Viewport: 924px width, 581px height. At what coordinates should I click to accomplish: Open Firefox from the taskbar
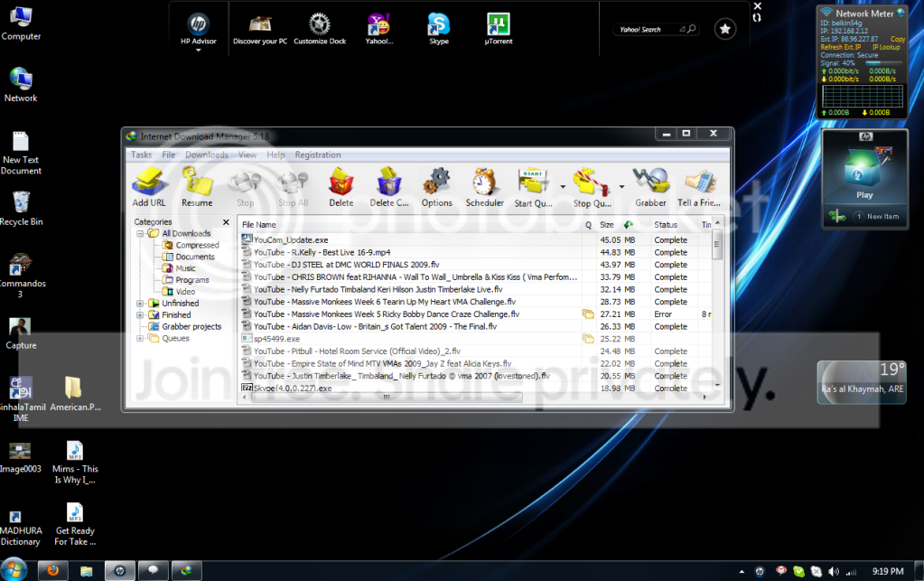(53, 570)
